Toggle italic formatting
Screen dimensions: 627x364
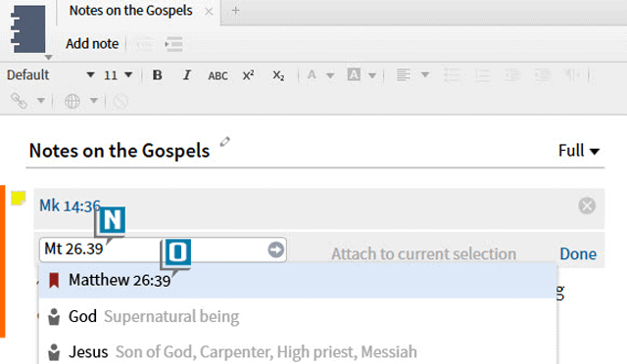(x=186, y=74)
